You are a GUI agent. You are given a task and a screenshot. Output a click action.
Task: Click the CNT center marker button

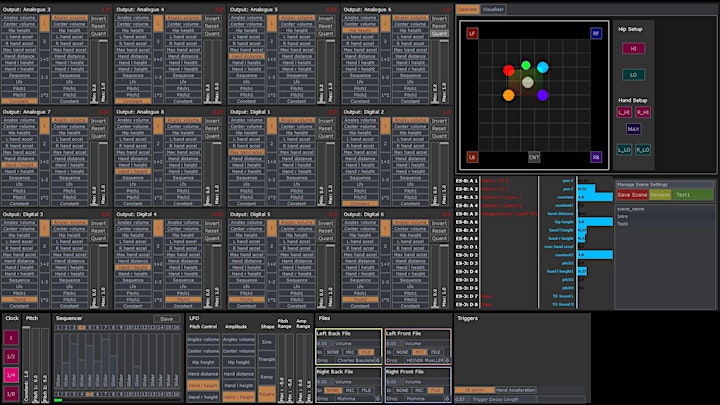(534, 157)
